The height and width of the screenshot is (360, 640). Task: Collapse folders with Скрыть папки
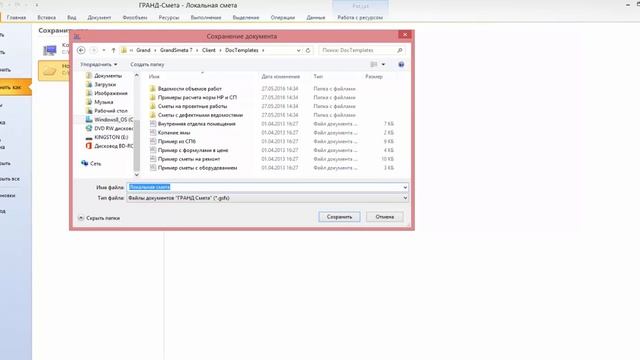pyautogui.click(x=99, y=218)
